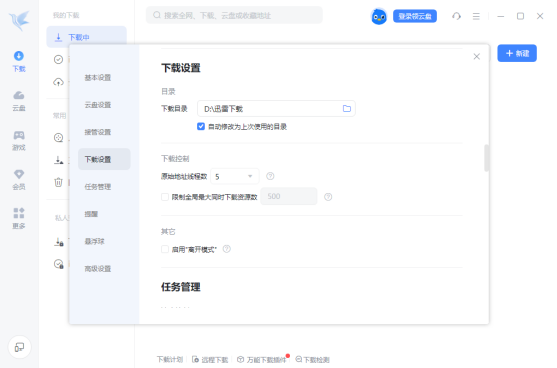Viewport: 557px width, 368px height.
Task: Close the settings dialog
Action: (x=477, y=56)
